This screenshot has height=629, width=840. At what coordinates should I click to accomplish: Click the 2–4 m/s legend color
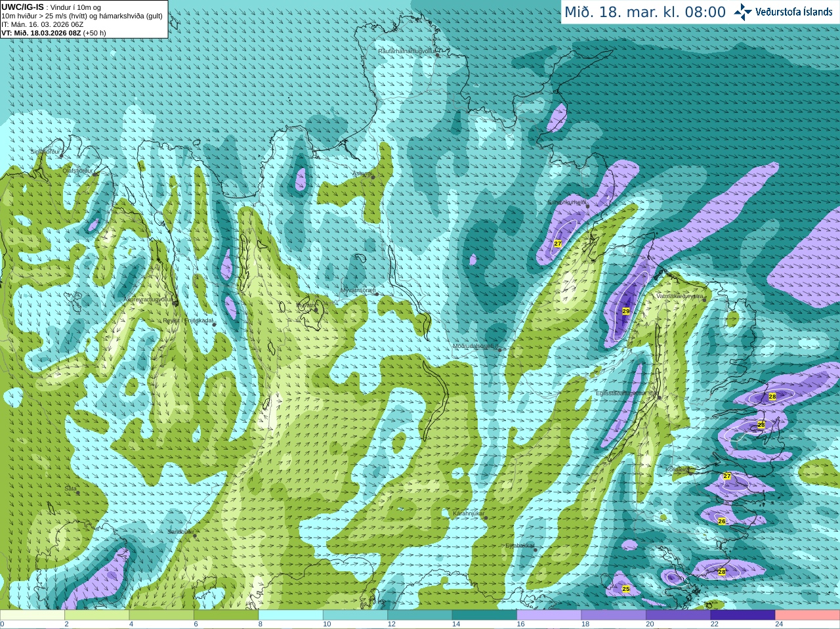point(96,615)
